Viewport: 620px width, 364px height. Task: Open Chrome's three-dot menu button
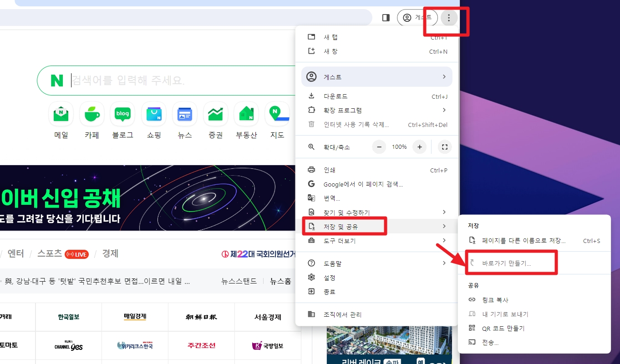[x=449, y=18]
